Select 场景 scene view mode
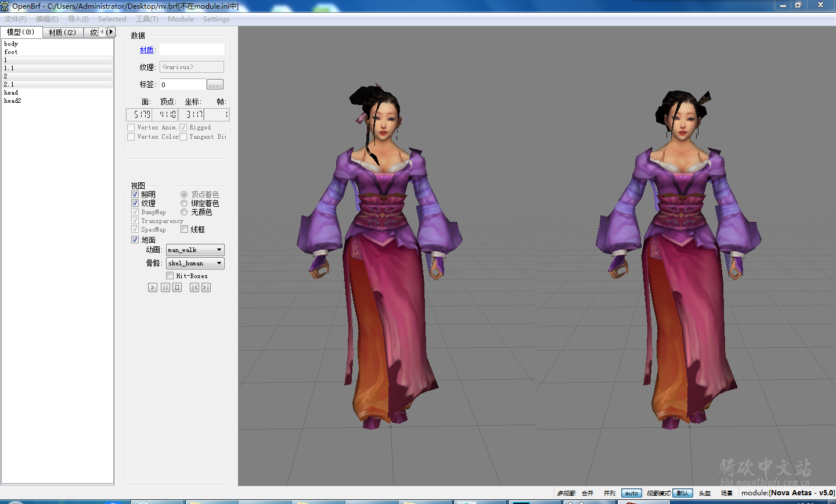Screen dimensions: 836x504 pyautogui.click(x=726, y=493)
